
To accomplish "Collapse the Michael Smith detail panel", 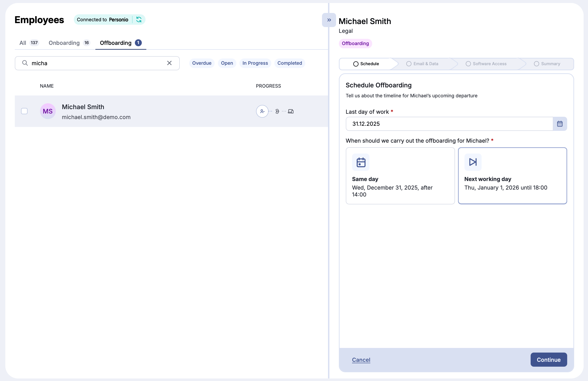I will [x=329, y=20].
